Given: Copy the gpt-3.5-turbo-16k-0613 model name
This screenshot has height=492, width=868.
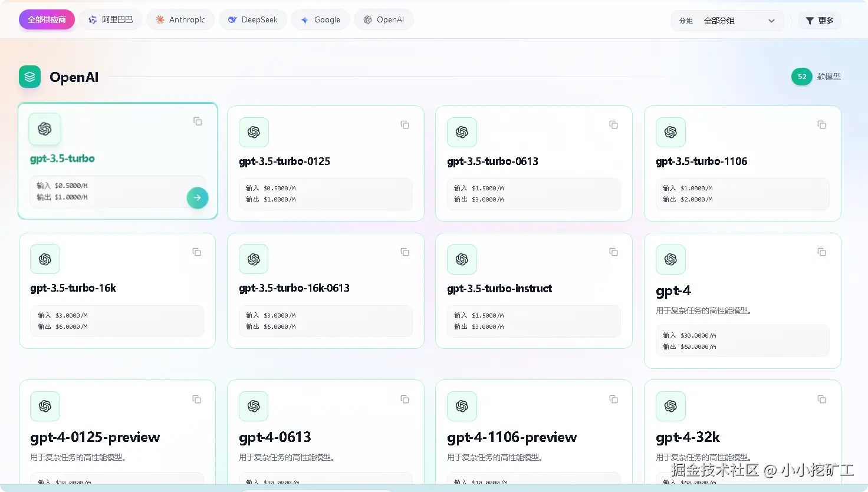Looking at the screenshot, I should click(405, 252).
